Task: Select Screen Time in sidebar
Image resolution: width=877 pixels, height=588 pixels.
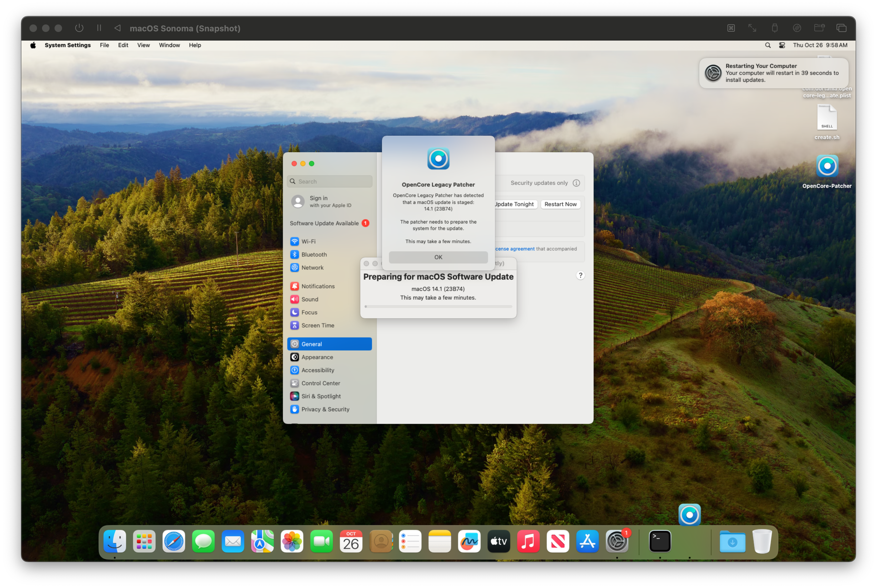Action: pos(329,326)
